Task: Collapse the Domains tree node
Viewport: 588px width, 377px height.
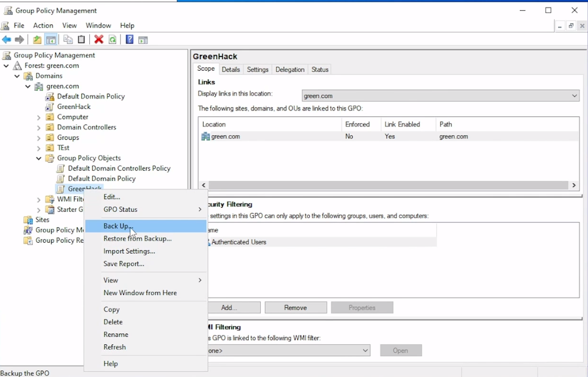Action: coord(17,76)
